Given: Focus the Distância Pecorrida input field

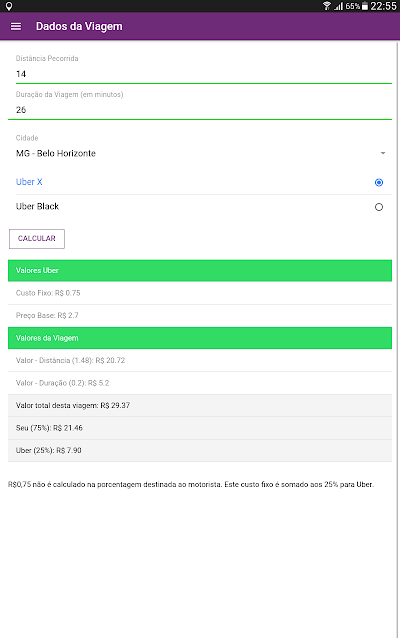Looking at the screenshot, I should click(200, 74).
